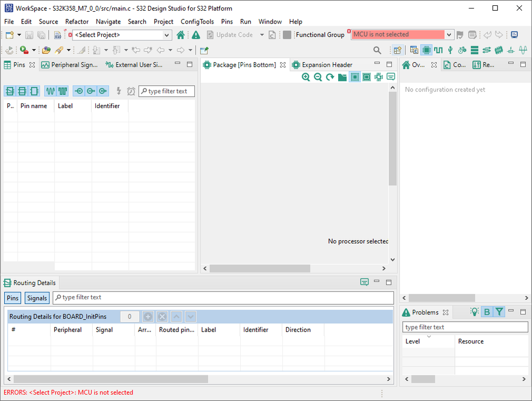Screen dimensions: 532x401
Task: Click the Signals button in Routing Details
Action: (37, 298)
